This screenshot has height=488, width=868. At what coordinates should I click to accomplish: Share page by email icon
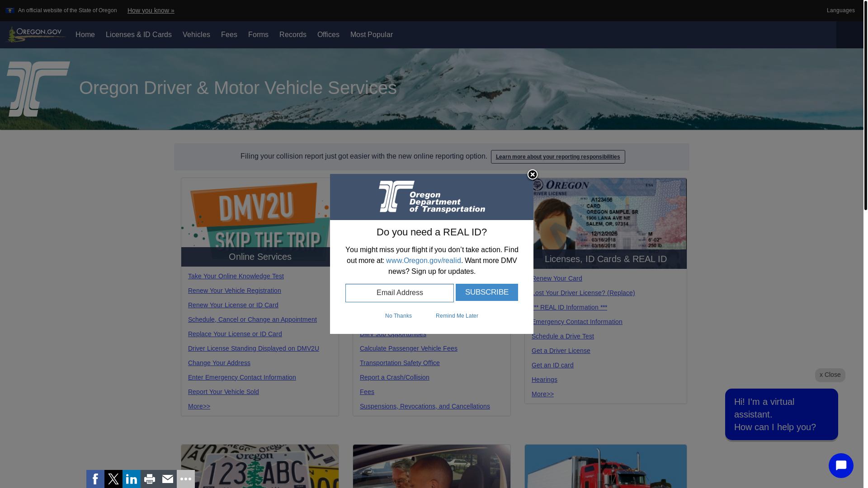(x=168, y=479)
